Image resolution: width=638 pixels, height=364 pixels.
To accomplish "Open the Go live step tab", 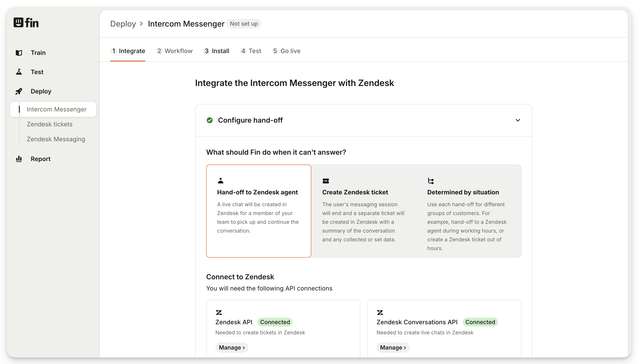I will (286, 51).
